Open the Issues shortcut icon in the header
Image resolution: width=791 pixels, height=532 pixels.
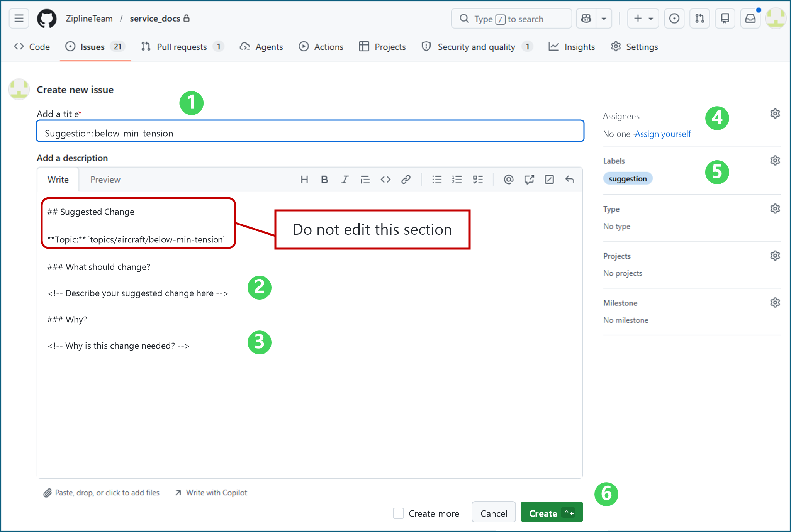[x=674, y=19]
